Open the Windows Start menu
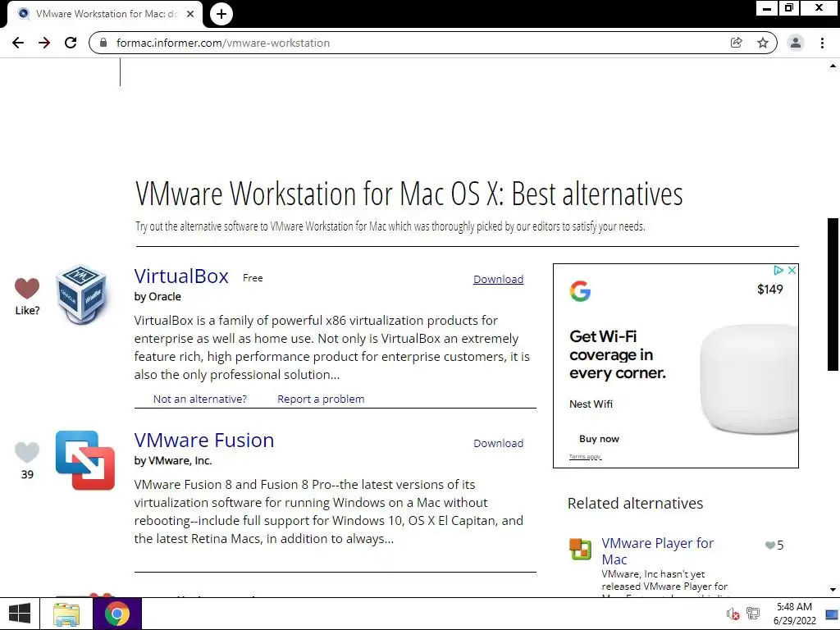The width and height of the screenshot is (840, 630). pyautogui.click(x=20, y=614)
